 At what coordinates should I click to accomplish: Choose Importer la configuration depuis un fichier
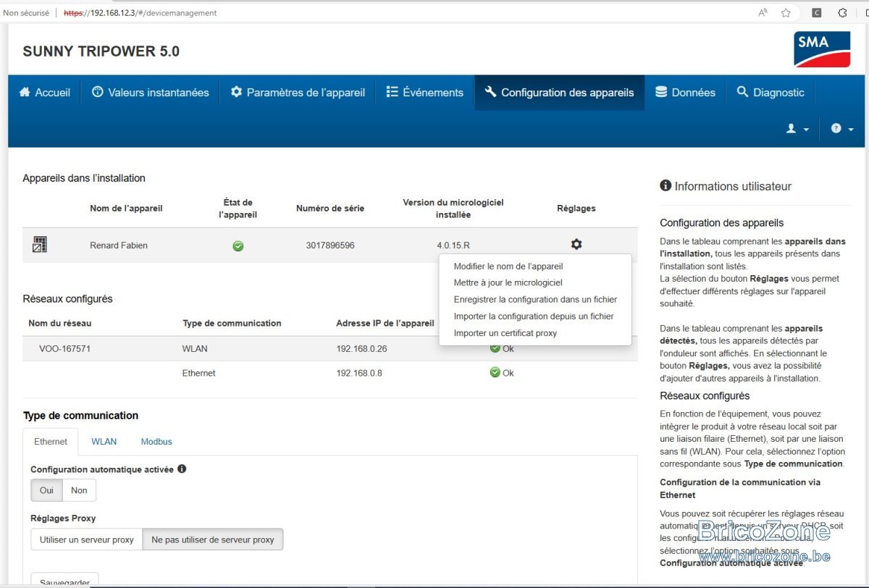534,316
